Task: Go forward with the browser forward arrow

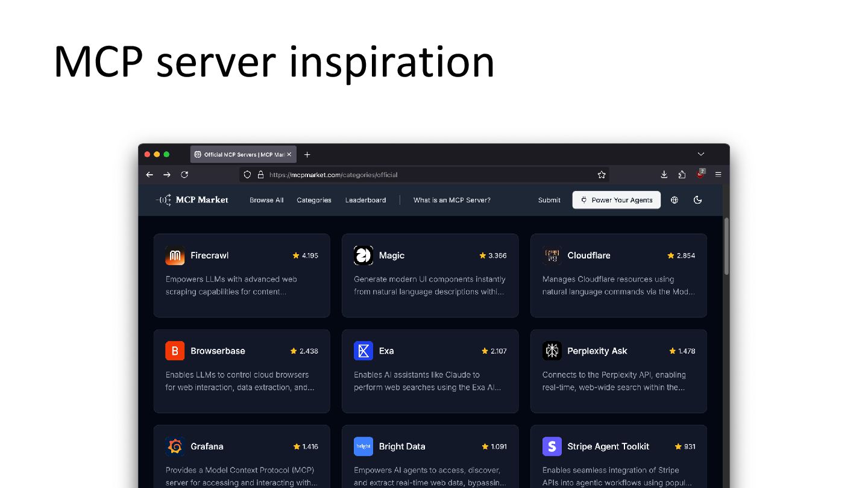Action: tap(167, 175)
